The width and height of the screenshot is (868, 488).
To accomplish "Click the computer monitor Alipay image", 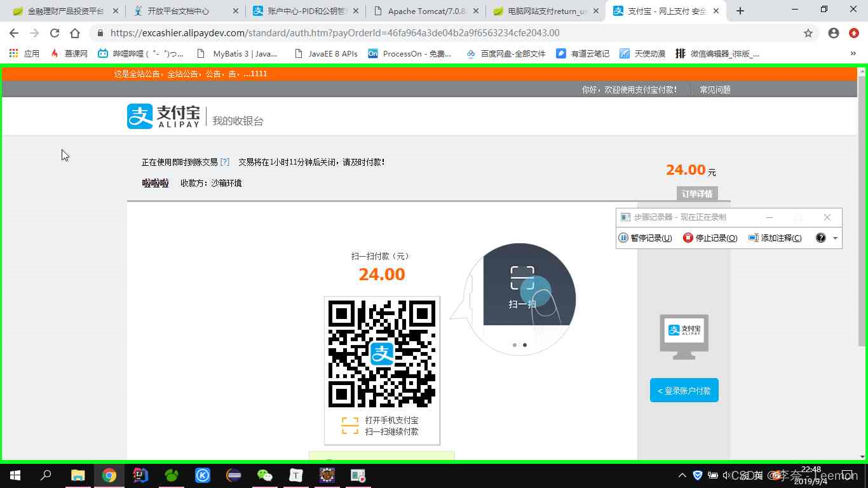I will coord(684,337).
